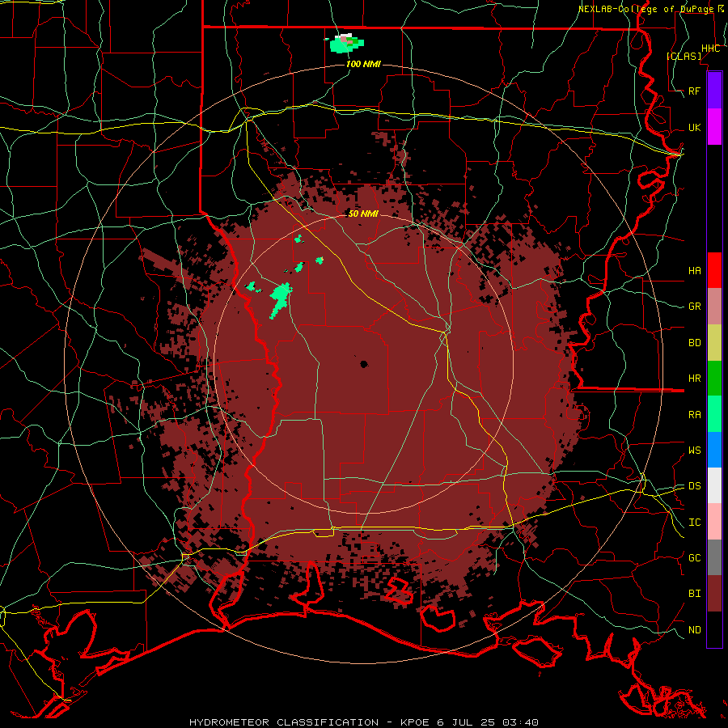Click the RF purple legend swatch

(714, 91)
